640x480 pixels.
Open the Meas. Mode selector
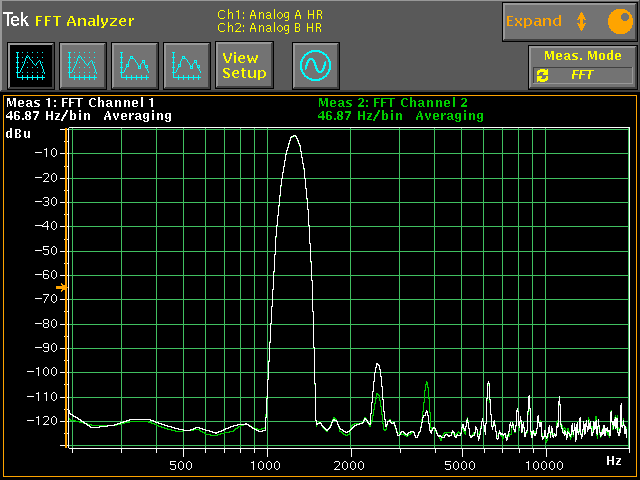coord(582,56)
